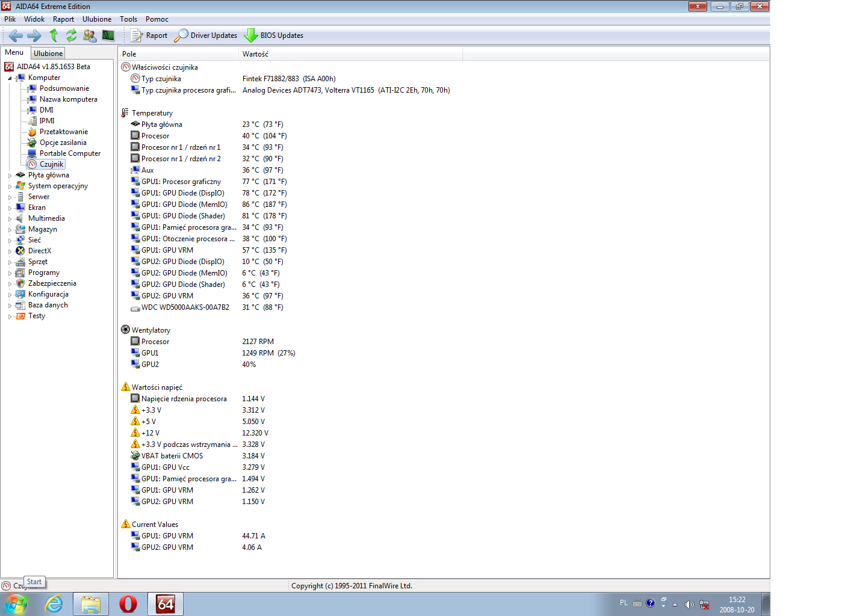Image resolution: width=863 pixels, height=616 pixels.
Task: Select the IPMI icon in tree
Action: 32,121
